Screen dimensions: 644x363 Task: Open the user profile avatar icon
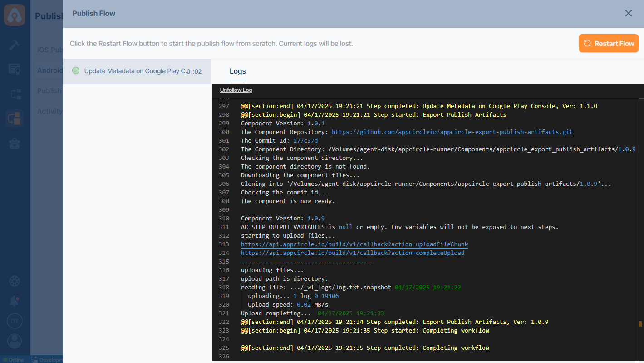coord(15,341)
